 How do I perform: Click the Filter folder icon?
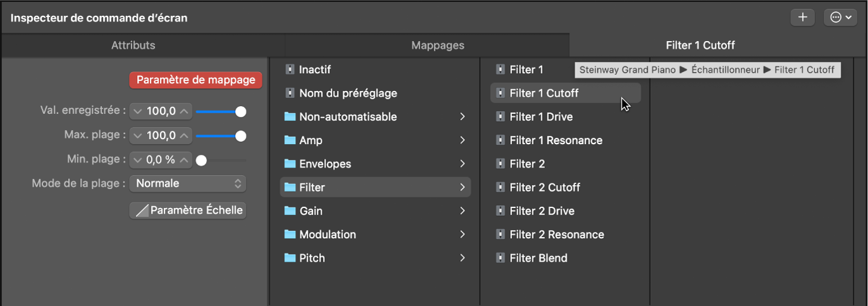pos(290,187)
